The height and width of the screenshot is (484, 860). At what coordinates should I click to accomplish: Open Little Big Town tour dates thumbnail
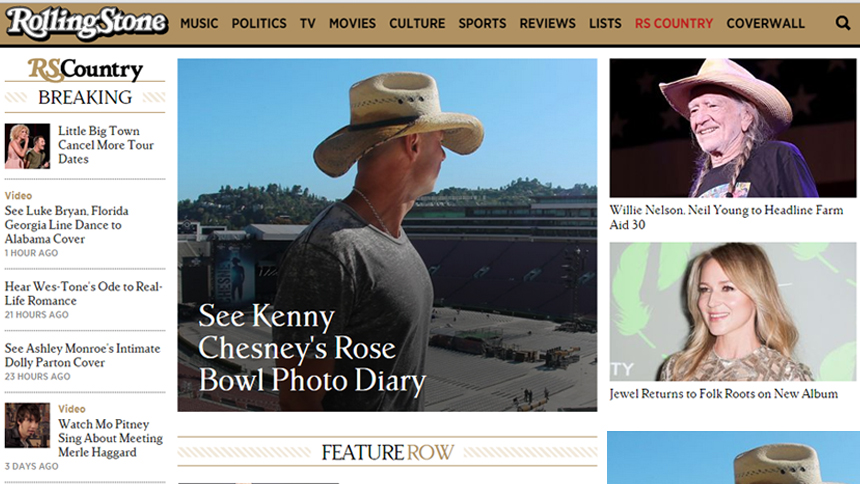click(x=27, y=146)
